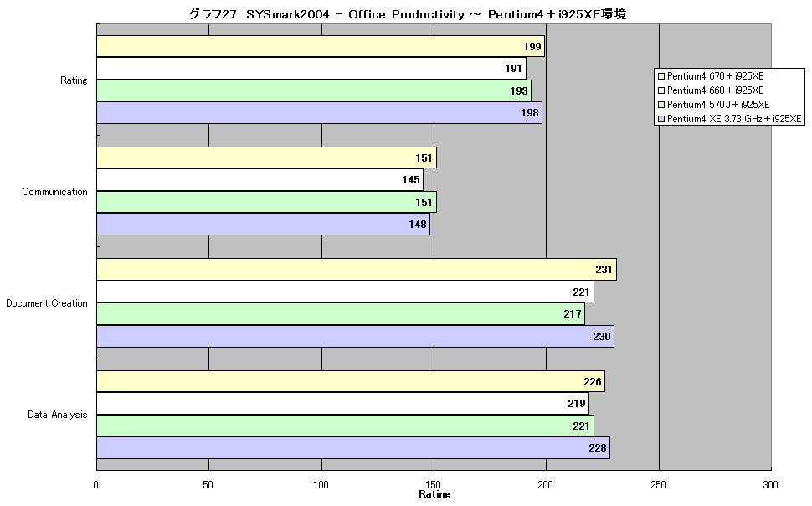Select the Data Analysis bar valued 219

click(343, 403)
